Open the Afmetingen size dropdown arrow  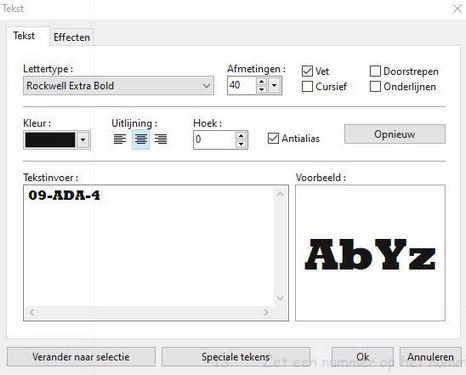pyautogui.click(x=274, y=86)
